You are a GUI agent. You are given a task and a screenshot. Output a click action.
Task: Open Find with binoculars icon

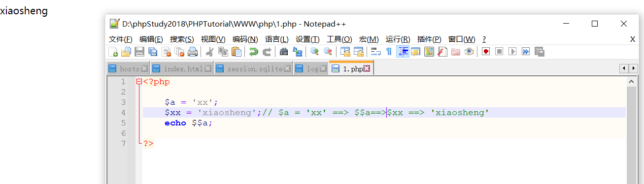[283, 51]
